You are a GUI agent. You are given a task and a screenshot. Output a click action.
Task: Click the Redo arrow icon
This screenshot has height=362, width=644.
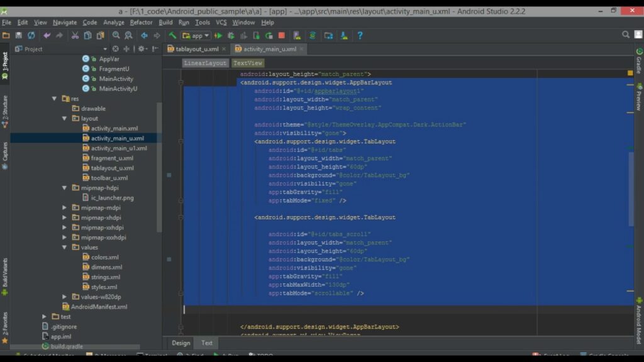click(60, 36)
